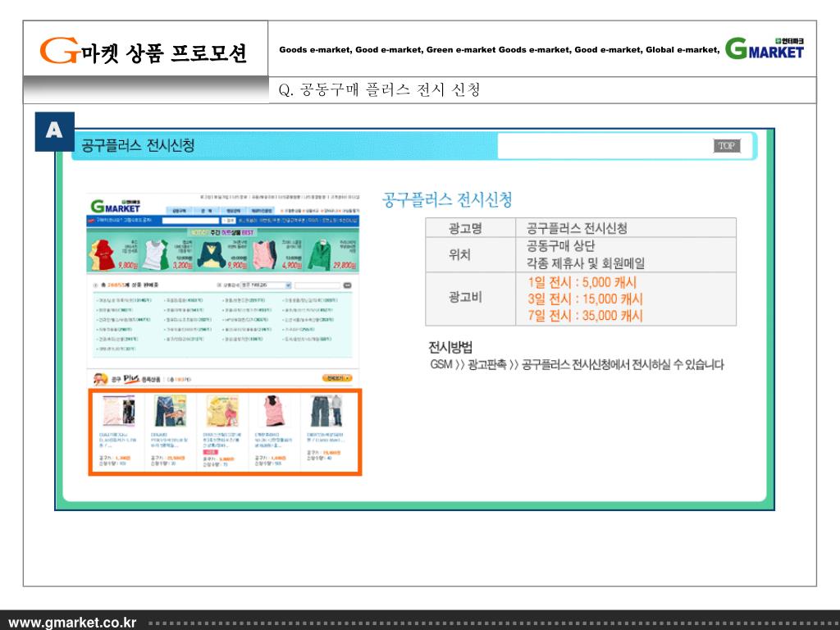This screenshot has width=840, height=630.
Task: Click the 위치 table header cell
Action: [x=470, y=254]
